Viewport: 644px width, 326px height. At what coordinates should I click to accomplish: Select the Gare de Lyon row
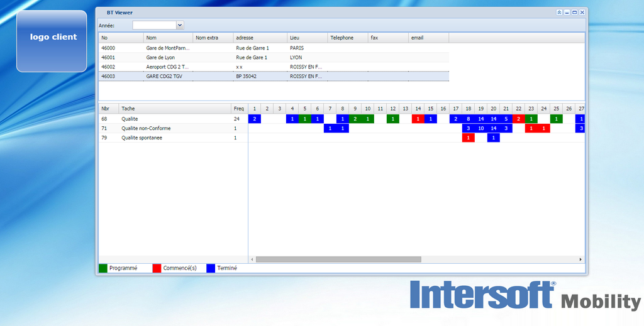click(x=160, y=57)
